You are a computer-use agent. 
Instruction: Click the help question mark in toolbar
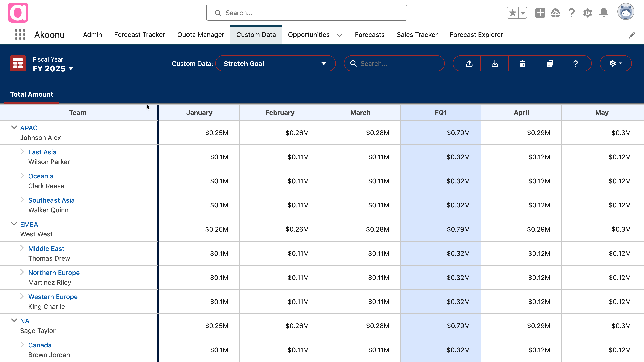(576, 64)
